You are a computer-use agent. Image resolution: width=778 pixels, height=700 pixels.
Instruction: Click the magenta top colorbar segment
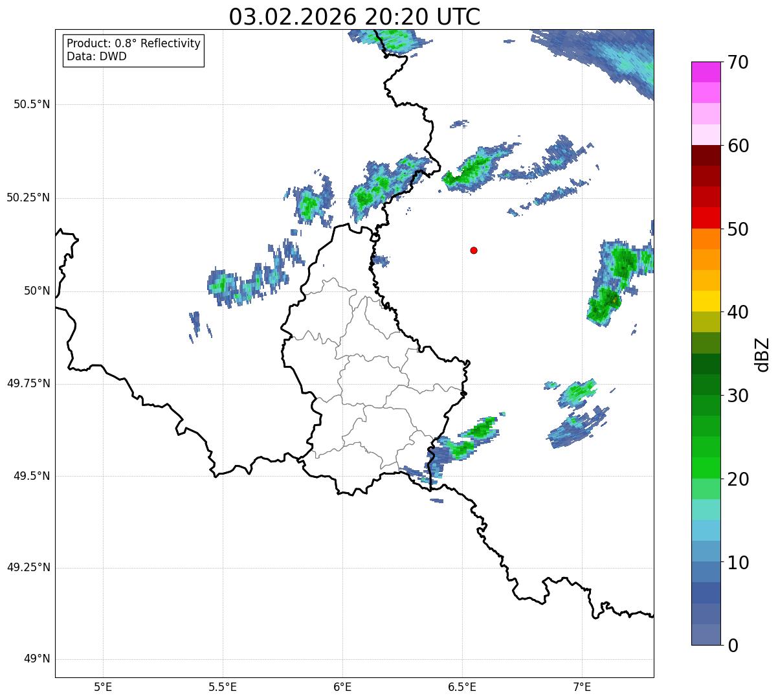(706, 72)
